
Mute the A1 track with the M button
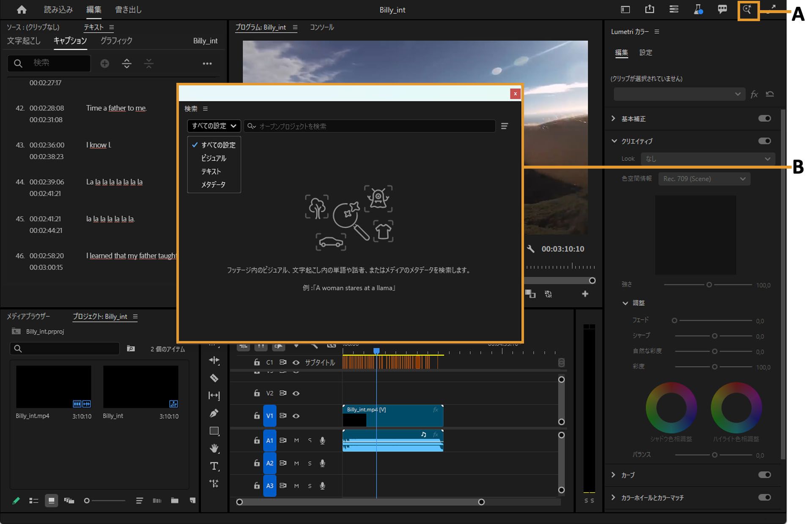296,440
